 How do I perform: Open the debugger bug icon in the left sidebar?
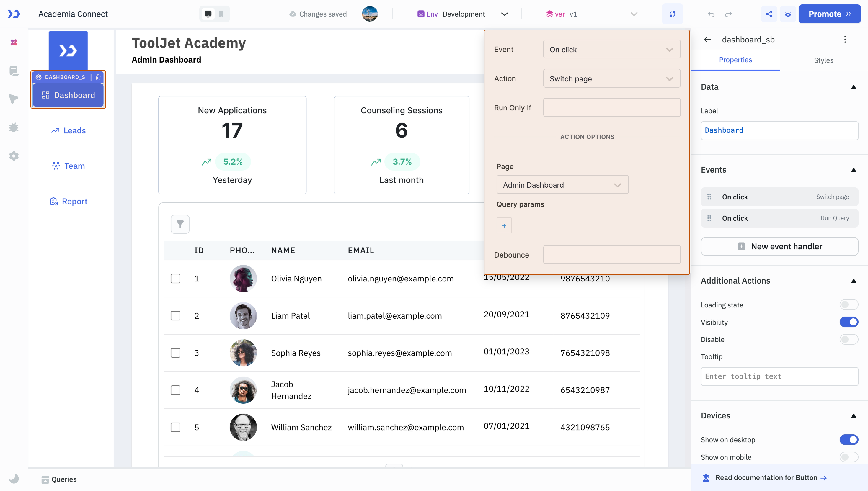14,127
